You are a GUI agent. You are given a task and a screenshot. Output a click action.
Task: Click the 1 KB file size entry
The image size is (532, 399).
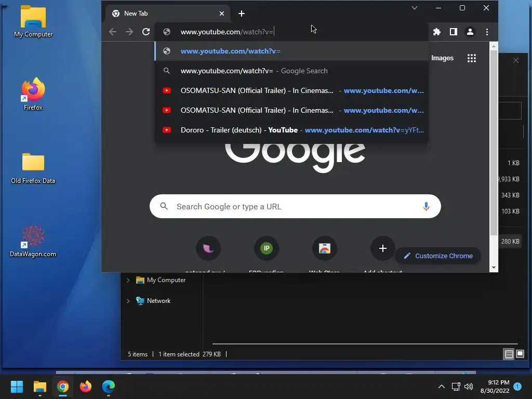(513, 163)
